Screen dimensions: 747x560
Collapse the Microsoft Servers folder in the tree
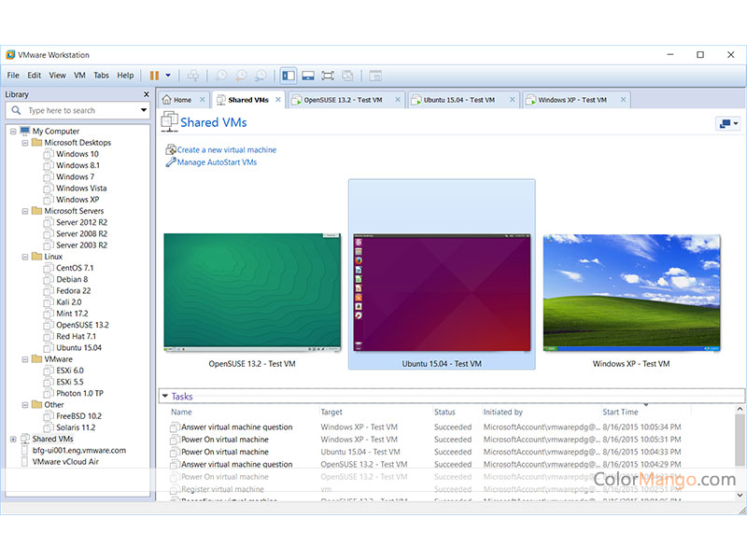(25, 211)
